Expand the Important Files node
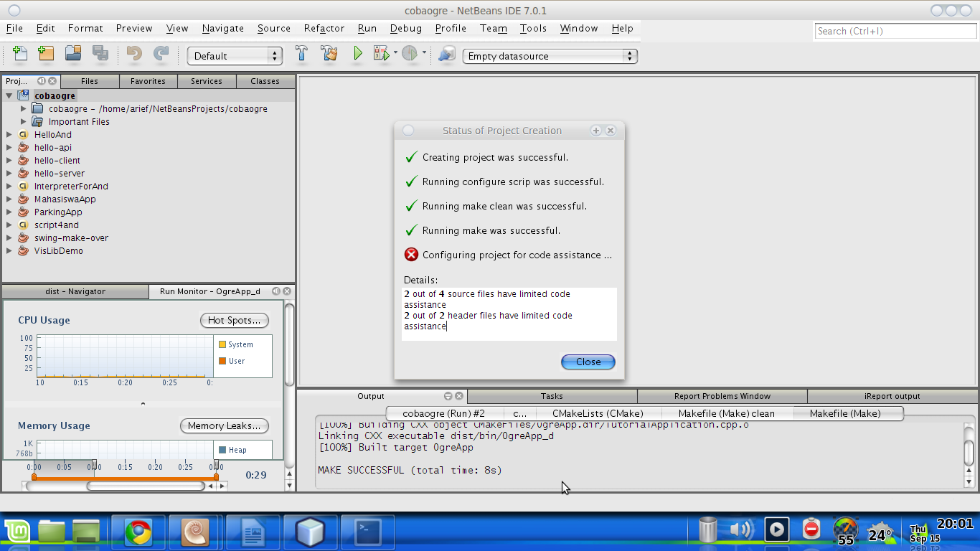 coord(24,121)
